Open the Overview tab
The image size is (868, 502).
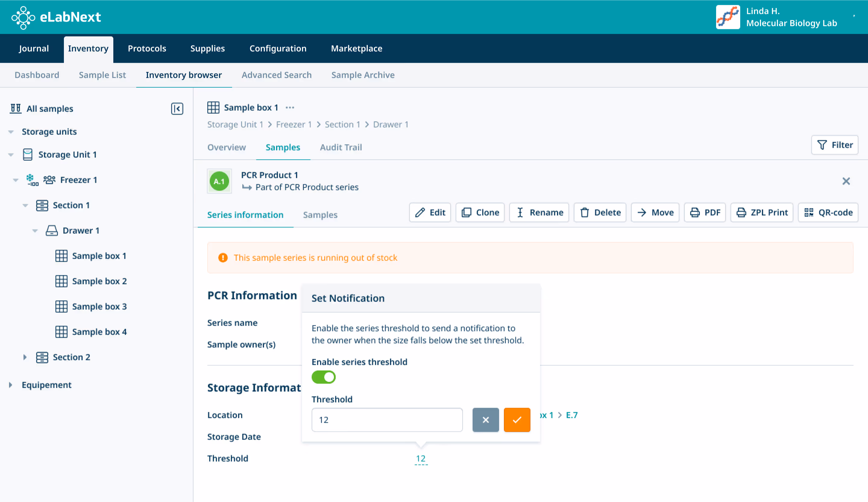[x=227, y=147]
